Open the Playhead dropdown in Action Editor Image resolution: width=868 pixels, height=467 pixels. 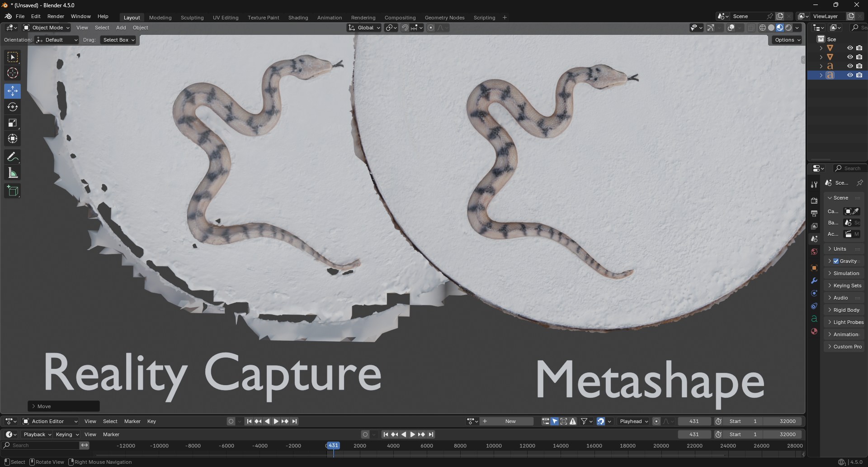tap(634, 421)
